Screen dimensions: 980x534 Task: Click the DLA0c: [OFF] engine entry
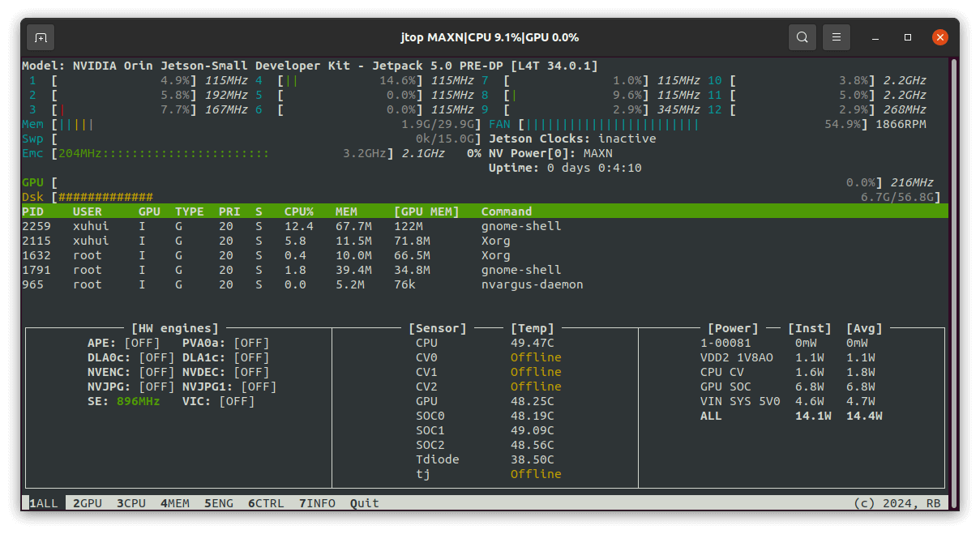(131, 357)
